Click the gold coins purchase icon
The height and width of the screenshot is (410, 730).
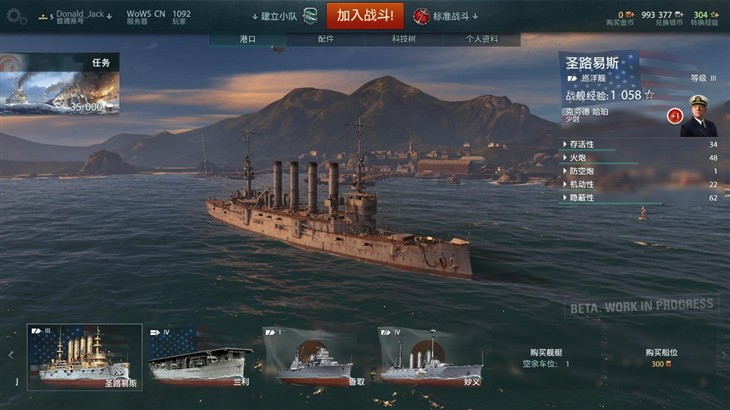[630, 15]
